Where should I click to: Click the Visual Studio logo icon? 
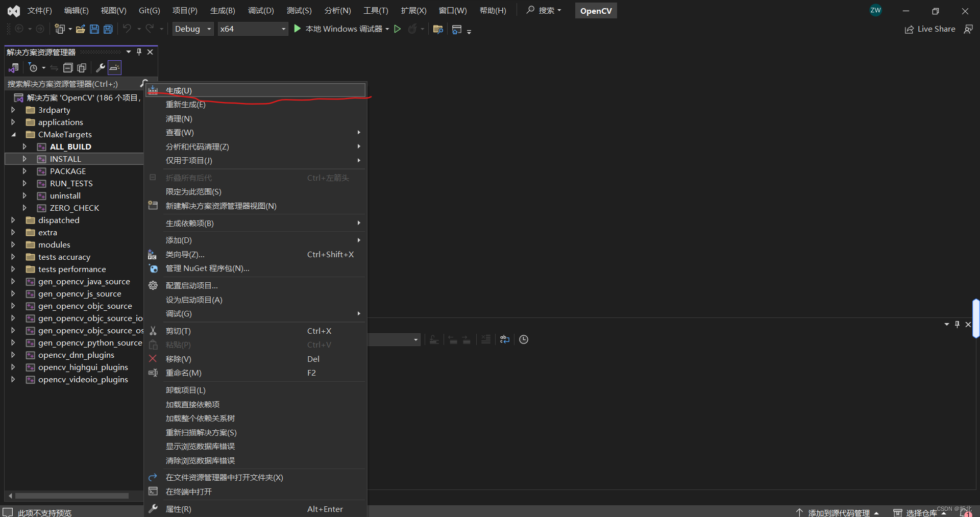click(x=14, y=11)
